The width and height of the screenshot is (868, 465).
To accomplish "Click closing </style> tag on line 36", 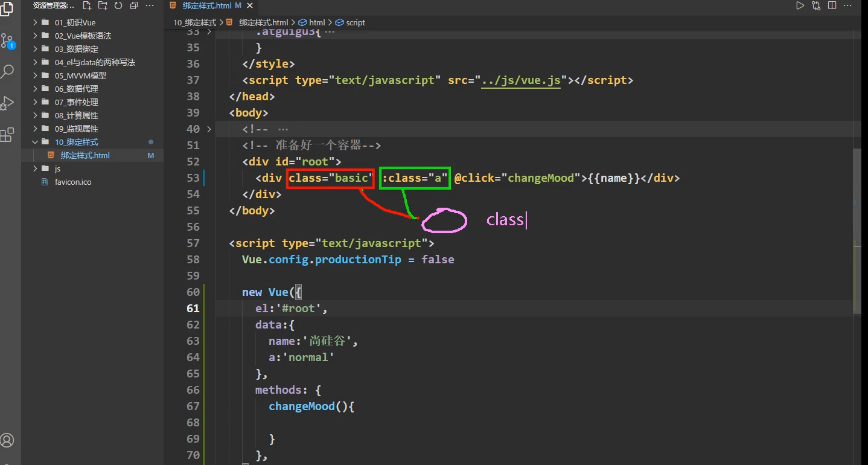I will tap(269, 63).
